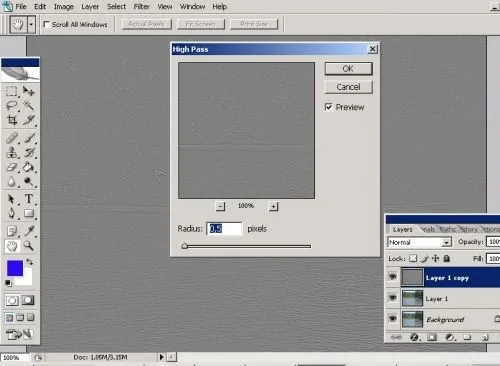Select the Eyedropper tool

[28, 231]
